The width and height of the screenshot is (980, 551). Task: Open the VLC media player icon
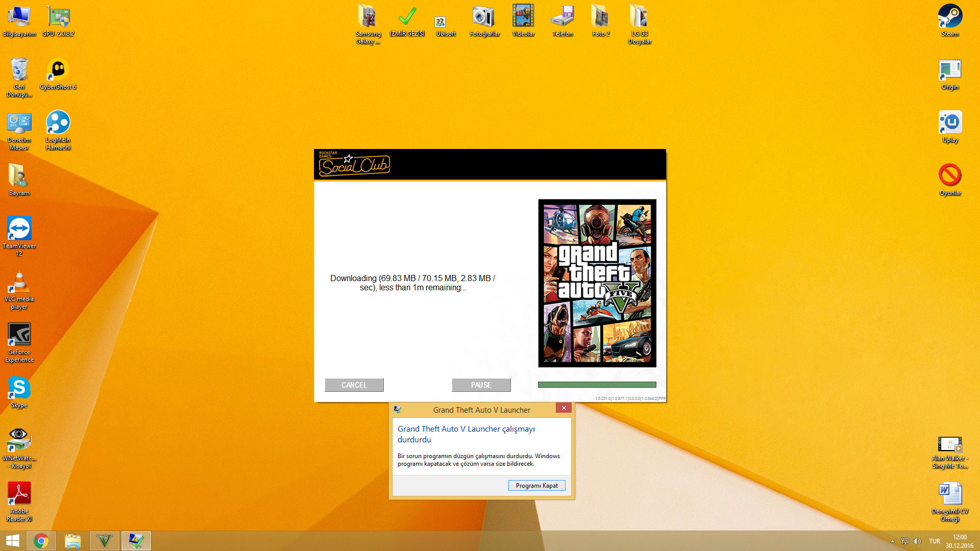[19, 282]
